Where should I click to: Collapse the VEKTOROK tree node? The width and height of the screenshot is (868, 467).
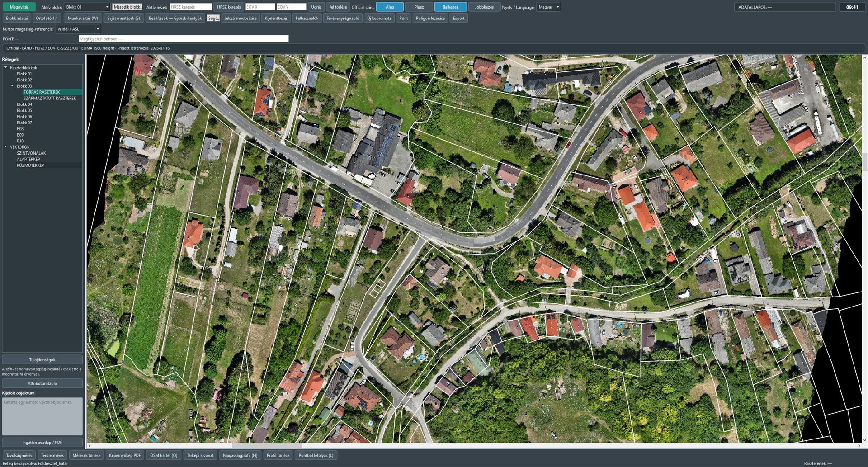pyautogui.click(x=6, y=147)
